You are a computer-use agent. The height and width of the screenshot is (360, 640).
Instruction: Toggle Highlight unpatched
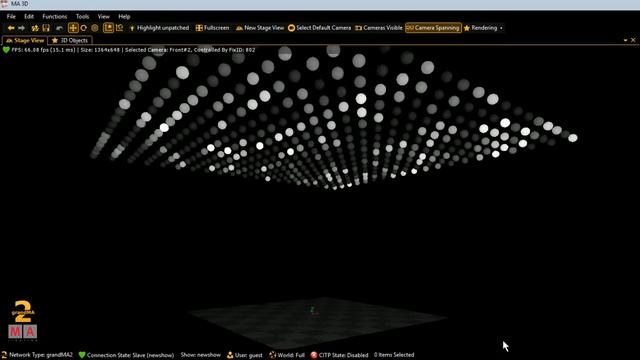[x=159, y=28]
